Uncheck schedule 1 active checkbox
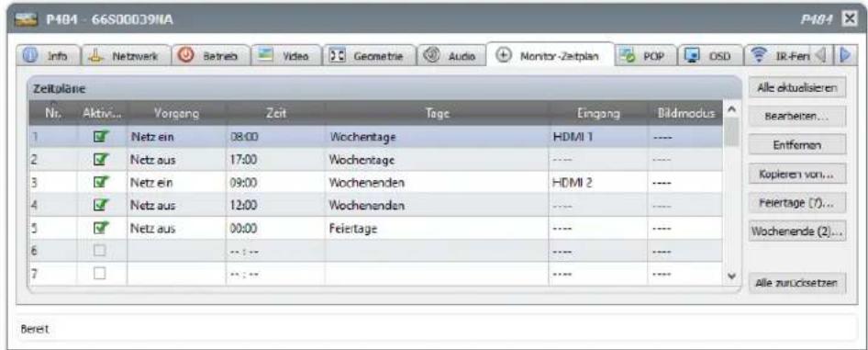 pyautogui.click(x=101, y=137)
